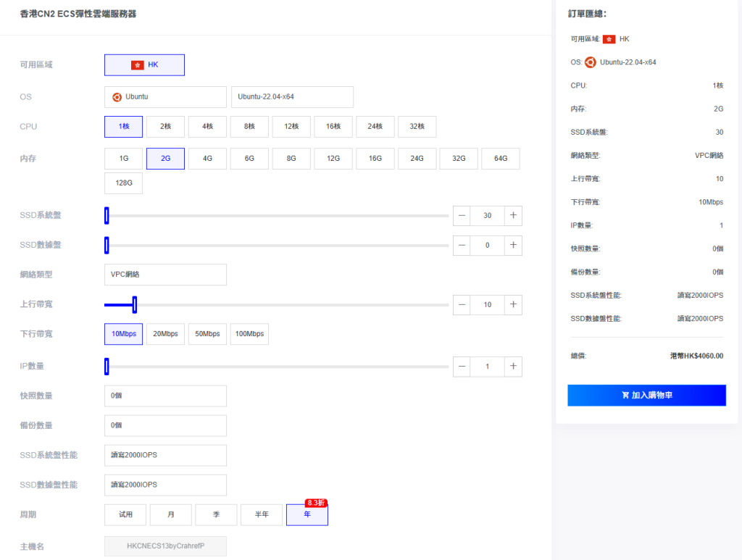Click the 上行帶寬 slider handle
Image resolution: width=742 pixels, height=560 pixels.
[135, 305]
